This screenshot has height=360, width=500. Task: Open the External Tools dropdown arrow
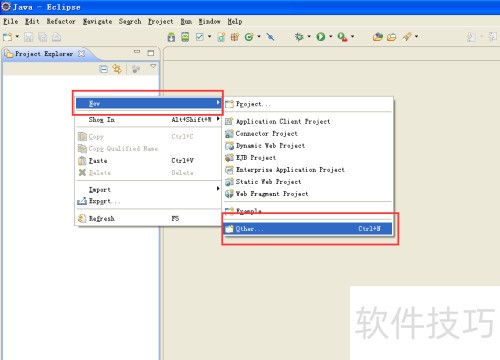(x=352, y=36)
